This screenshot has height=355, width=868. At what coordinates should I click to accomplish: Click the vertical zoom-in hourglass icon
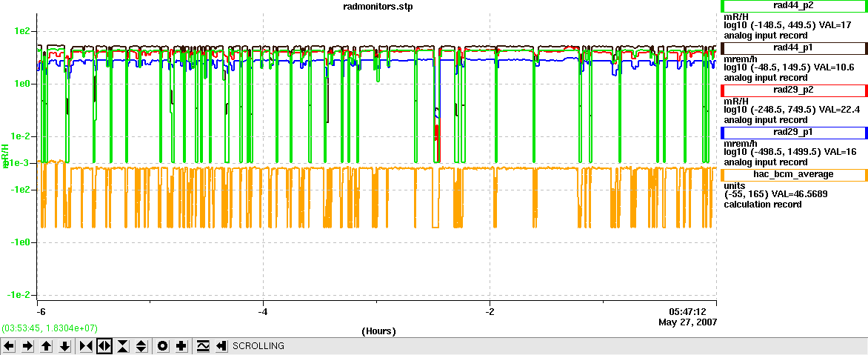coord(122,346)
